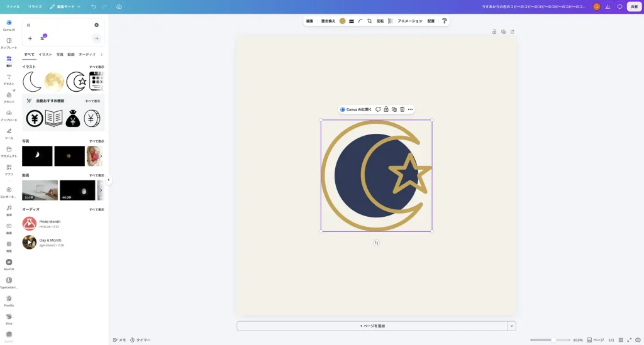Viewport: 644px width, 345px height.
Task: Open the File (ファイル) menu
Action: (13, 6)
